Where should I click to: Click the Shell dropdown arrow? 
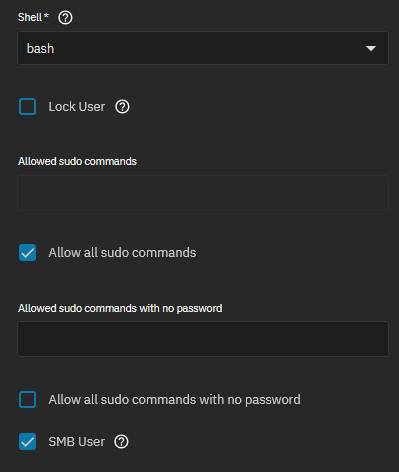tap(371, 49)
